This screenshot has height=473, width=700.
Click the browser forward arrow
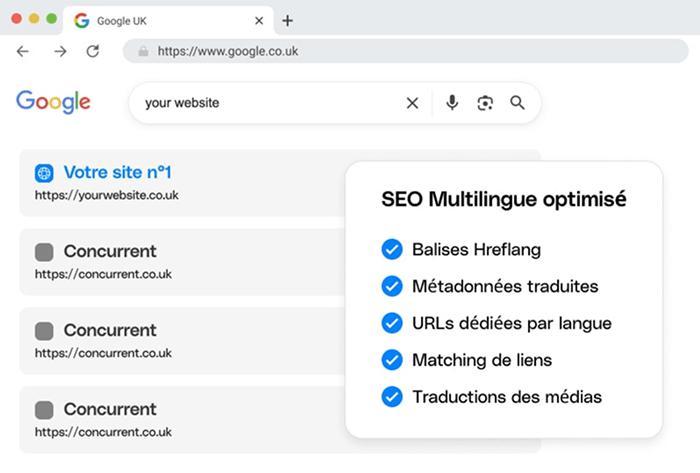pyautogui.click(x=60, y=51)
